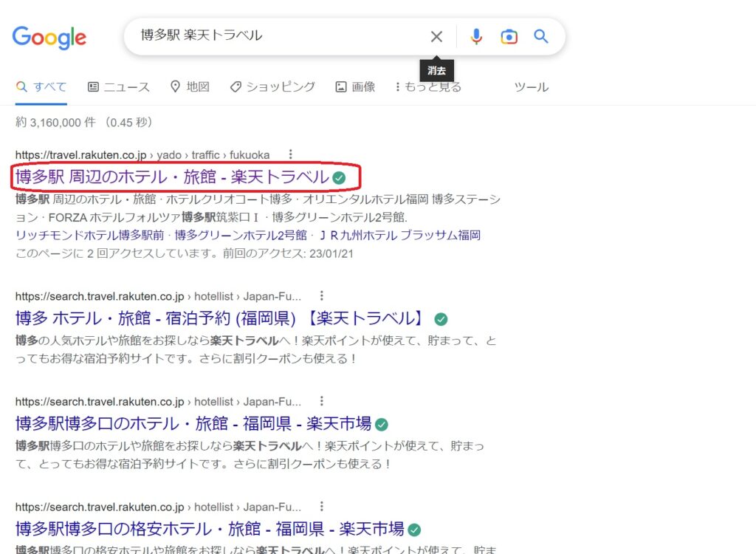Click the snippet starting 博多の人気ホテルや旅館をお探しなら
Viewport: 756px width, 554px height.
point(256,349)
